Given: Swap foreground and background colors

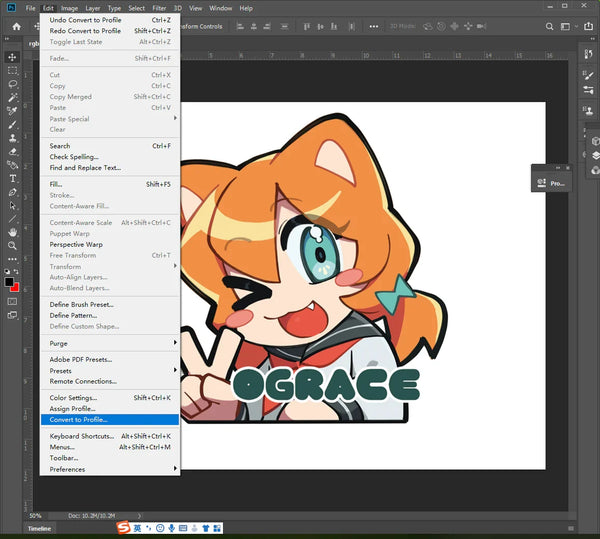Looking at the screenshot, I should [16, 271].
